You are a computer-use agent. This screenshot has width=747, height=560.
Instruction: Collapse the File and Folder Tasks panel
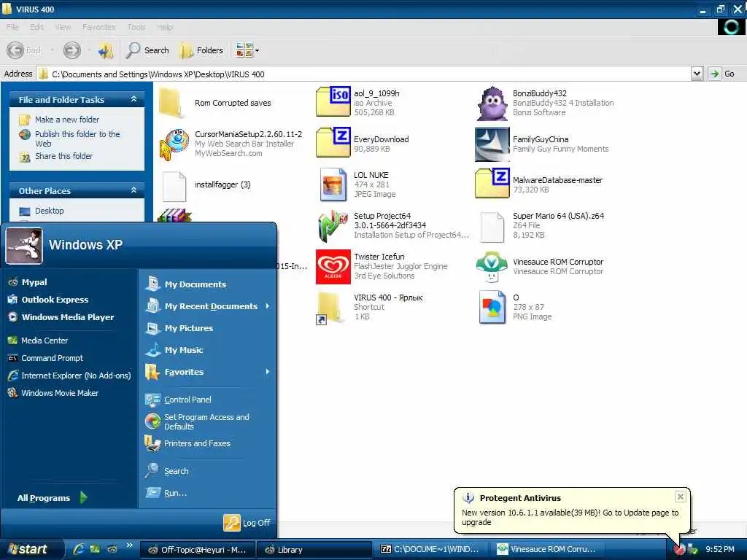point(134,99)
